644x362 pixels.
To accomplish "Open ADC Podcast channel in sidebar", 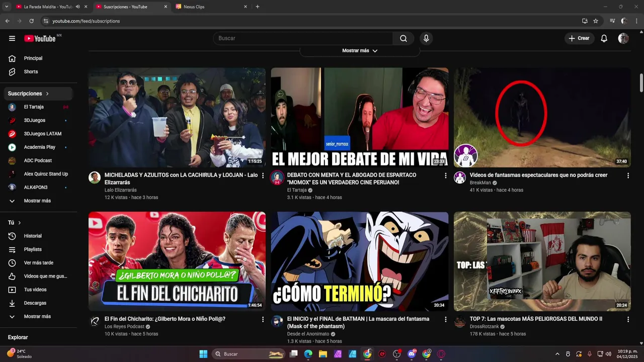I will coord(39,160).
